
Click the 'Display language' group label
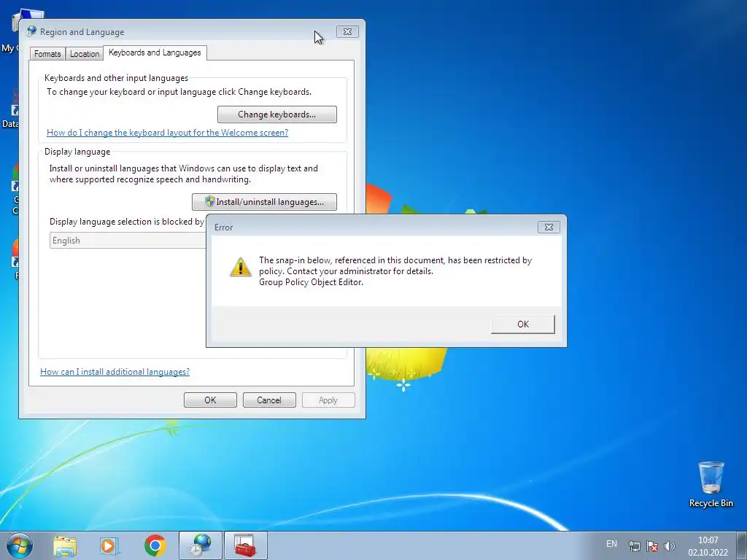77,152
